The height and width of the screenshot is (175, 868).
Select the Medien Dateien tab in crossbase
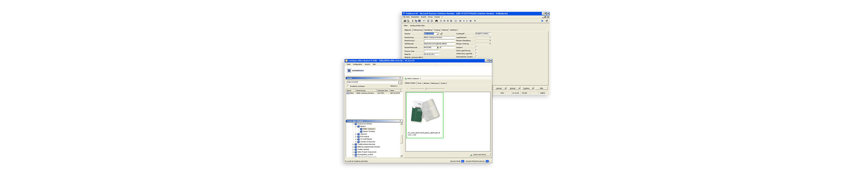(410, 83)
